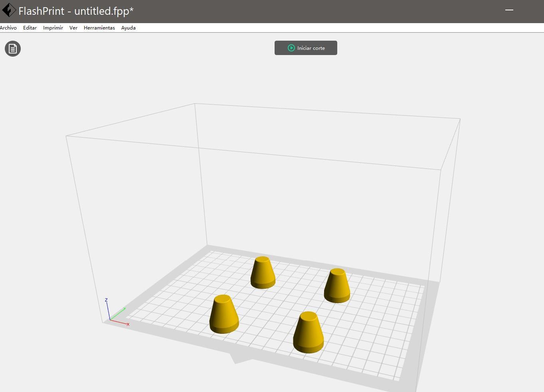Open the Archivo menu
The width and height of the screenshot is (544, 392).
click(8, 28)
